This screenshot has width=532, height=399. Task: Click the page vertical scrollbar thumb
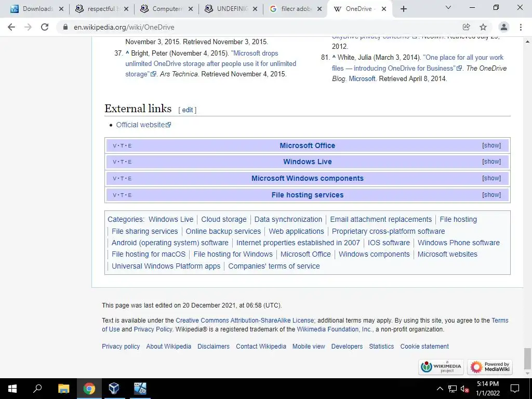[x=527, y=359]
